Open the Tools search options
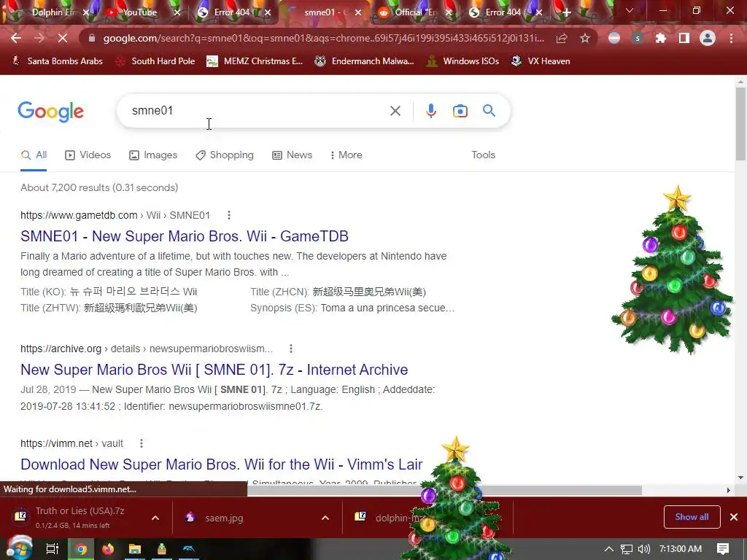The width and height of the screenshot is (747, 560). pyautogui.click(x=484, y=155)
